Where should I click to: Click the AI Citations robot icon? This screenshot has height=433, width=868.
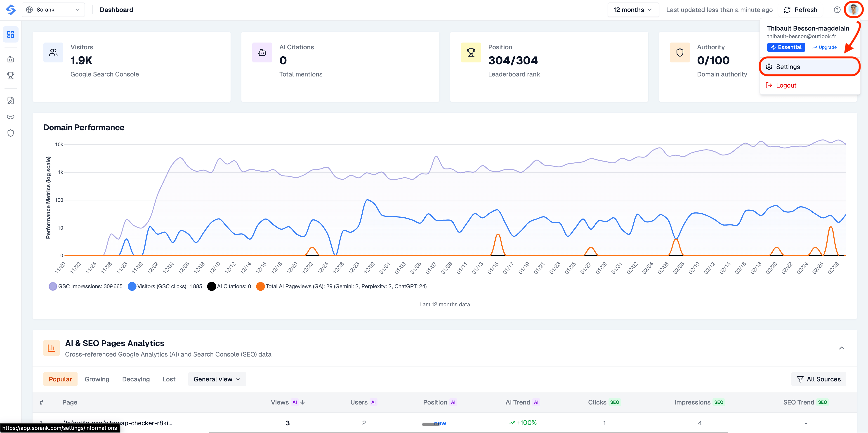[262, 53]
